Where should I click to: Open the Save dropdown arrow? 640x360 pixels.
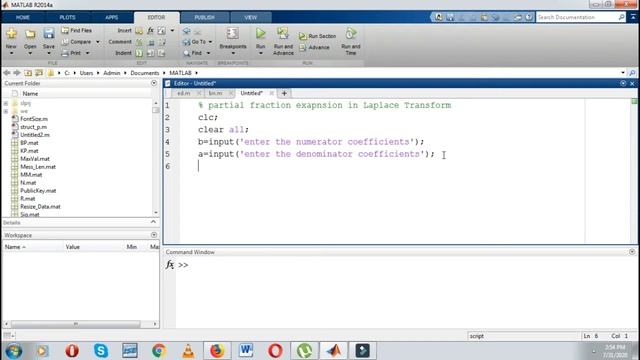(x=49, y=53)
